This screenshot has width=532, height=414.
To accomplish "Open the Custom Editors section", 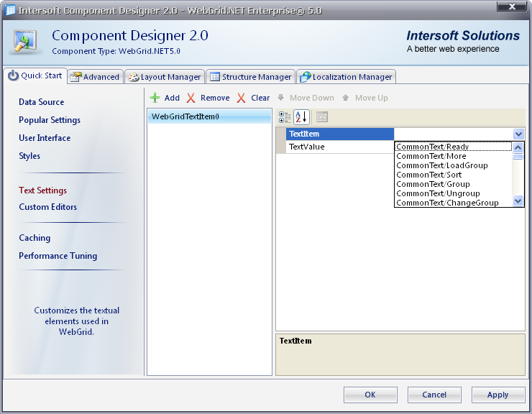I will (x=48, y=207).
